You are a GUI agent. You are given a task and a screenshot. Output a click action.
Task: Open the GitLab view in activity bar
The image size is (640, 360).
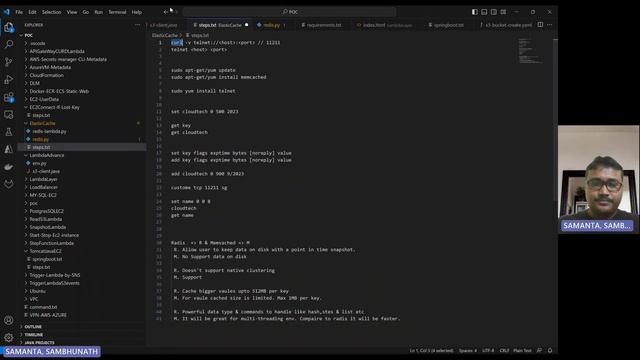(x=9, y=184)
